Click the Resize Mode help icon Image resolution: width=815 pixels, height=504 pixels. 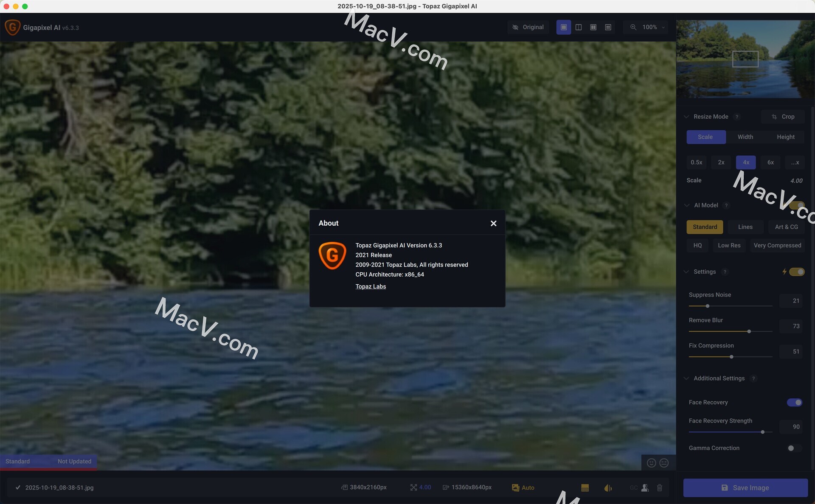(x=737, y=117)
